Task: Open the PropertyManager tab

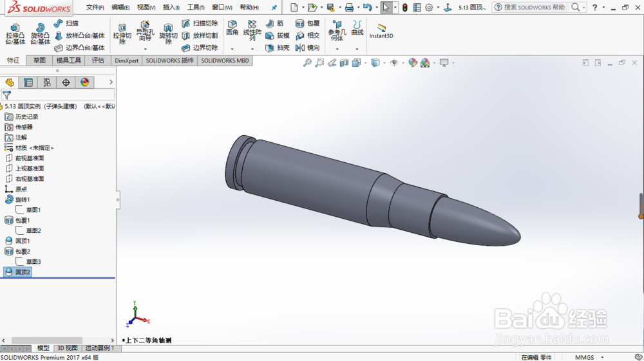Action: click(x=28, y=82)
